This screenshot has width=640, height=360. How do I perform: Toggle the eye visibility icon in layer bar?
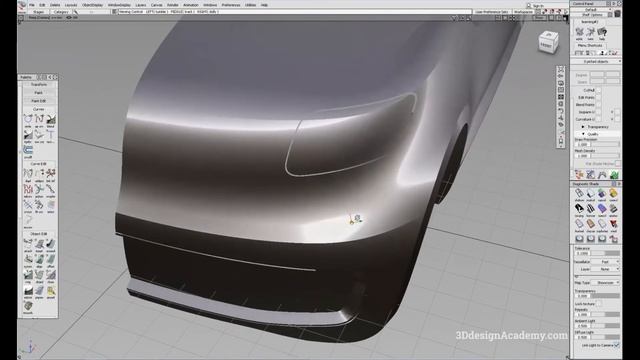[69, 18]
